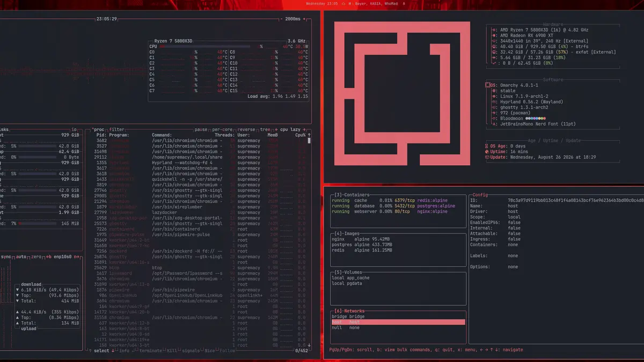Image resolution: width=644 pixels, height=362 pixels.
Task: Toggle the io mode in disks box
Action: [74, 130]
